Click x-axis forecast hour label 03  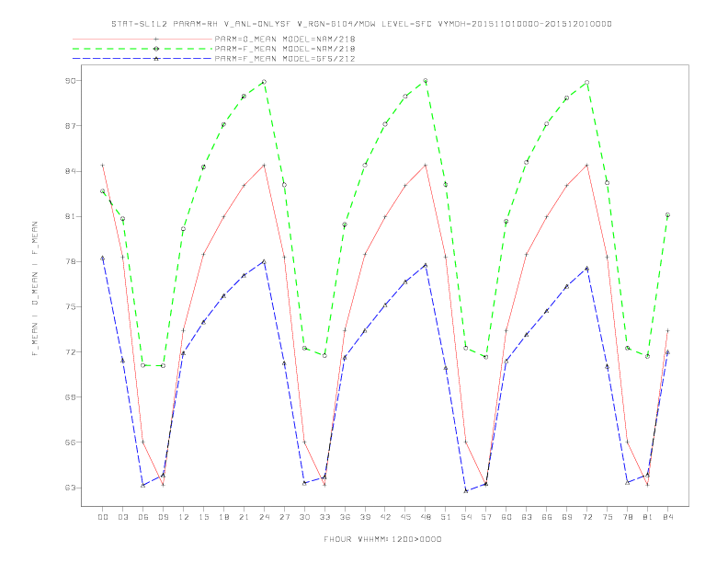click(122, 517)
